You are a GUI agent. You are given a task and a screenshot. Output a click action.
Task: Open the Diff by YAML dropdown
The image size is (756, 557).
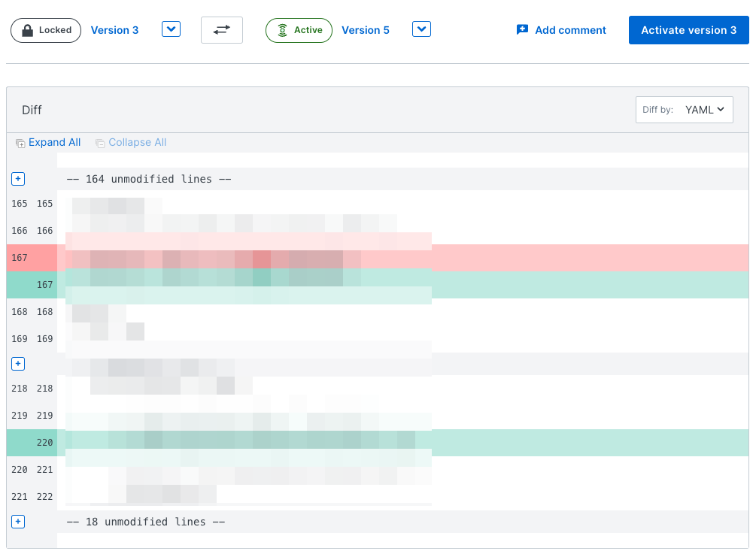tap(684, 110)
